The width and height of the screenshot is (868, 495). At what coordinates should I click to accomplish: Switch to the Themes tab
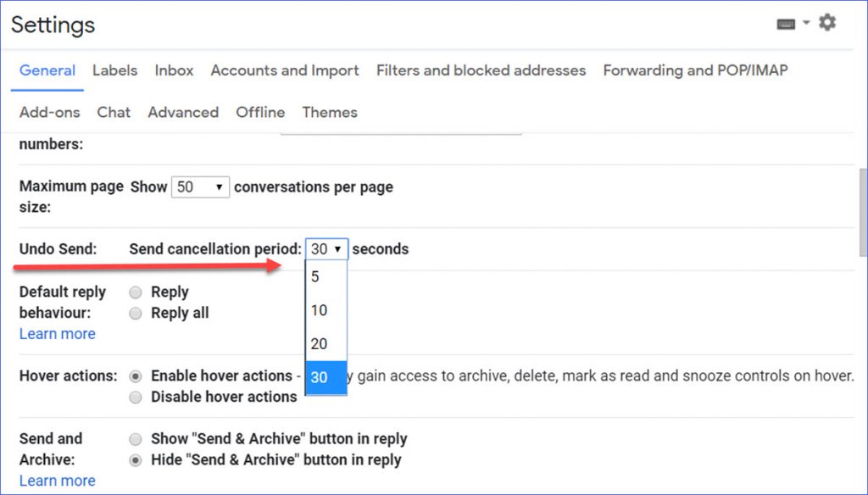[x=329, y=112]
